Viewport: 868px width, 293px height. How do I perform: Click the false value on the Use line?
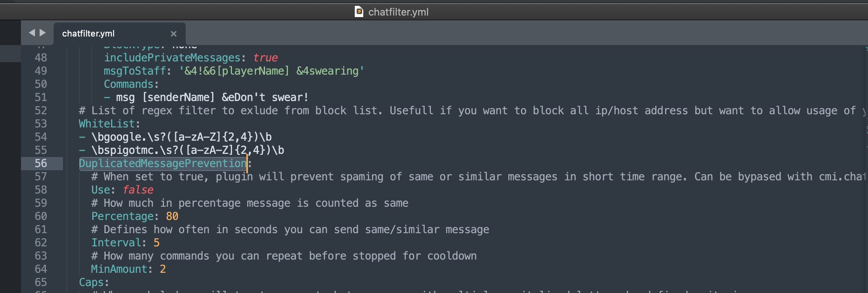(x=138, y=190)
